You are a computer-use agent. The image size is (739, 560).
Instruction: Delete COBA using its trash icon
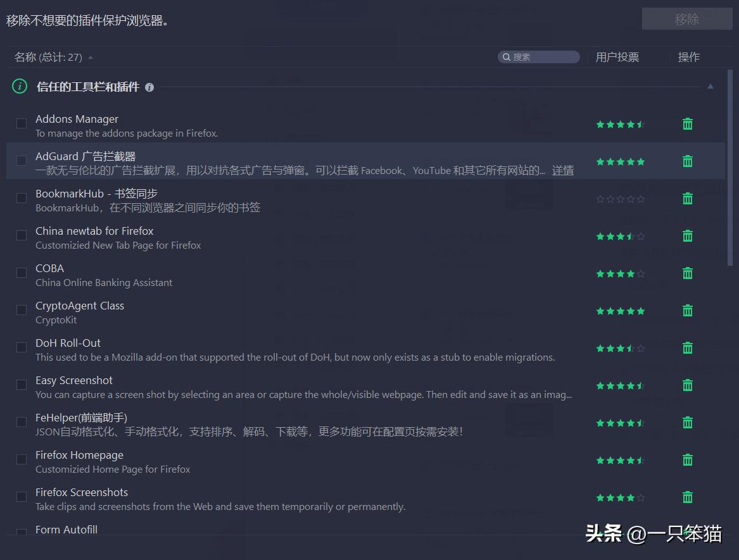pos(688,273)
